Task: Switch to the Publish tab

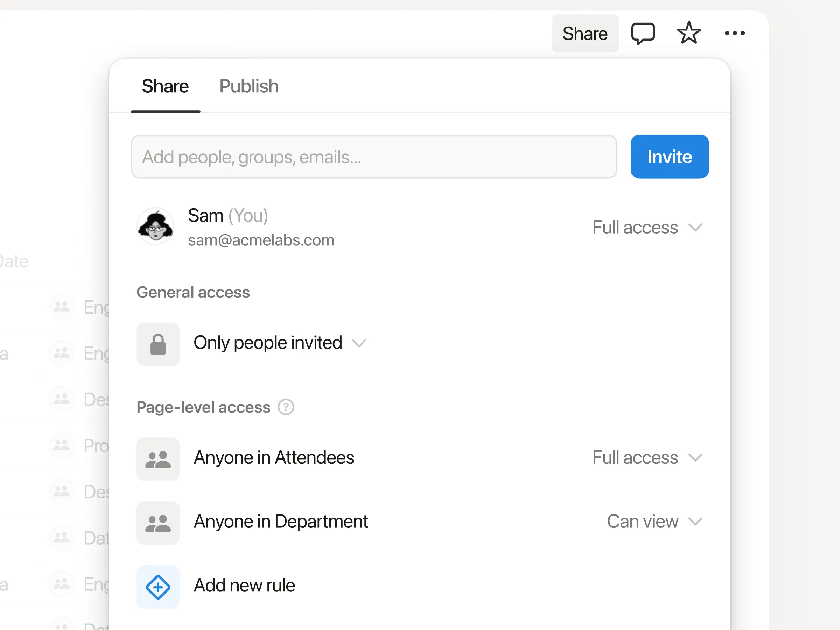Action: (249, 86)
